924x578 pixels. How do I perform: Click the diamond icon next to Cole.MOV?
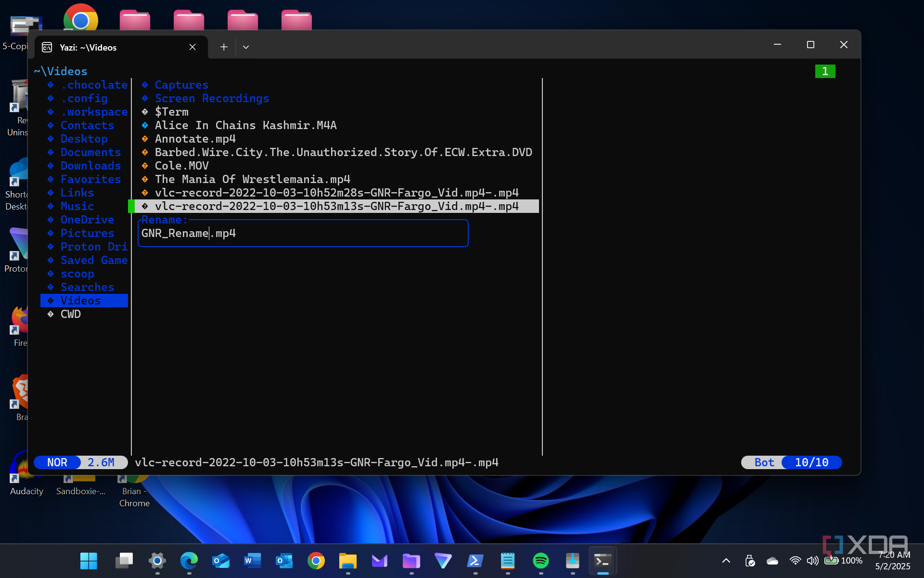(145, 166)
